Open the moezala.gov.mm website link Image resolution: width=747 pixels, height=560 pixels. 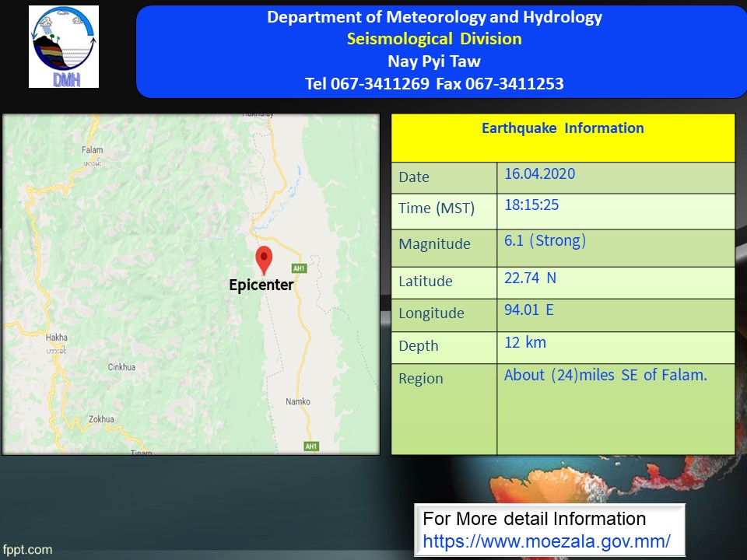pyautogui.click(x=546, y=541)
